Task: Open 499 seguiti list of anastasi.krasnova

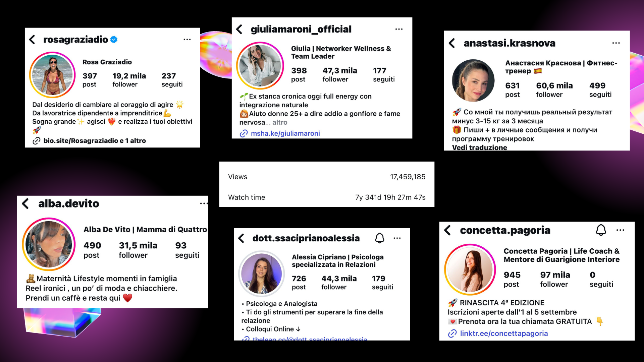Action: pyautogui.click(x=600, y=90)
